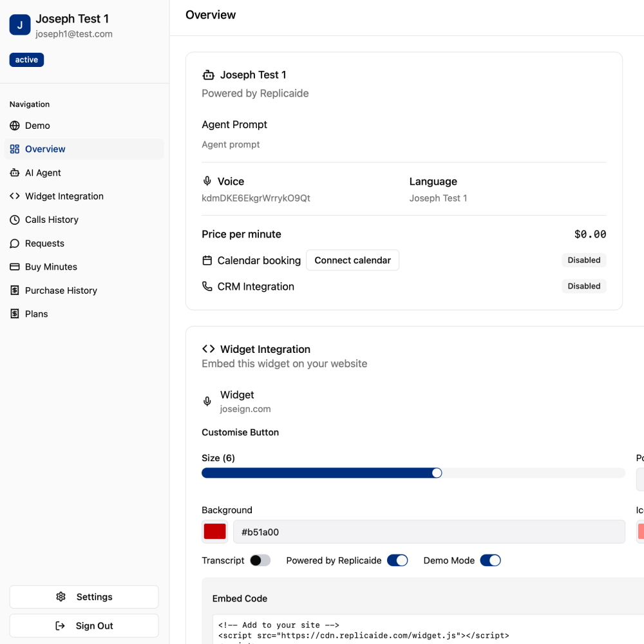Toggle the Transcript switch off
The image size is (644, 644).
tap(261, 560)
